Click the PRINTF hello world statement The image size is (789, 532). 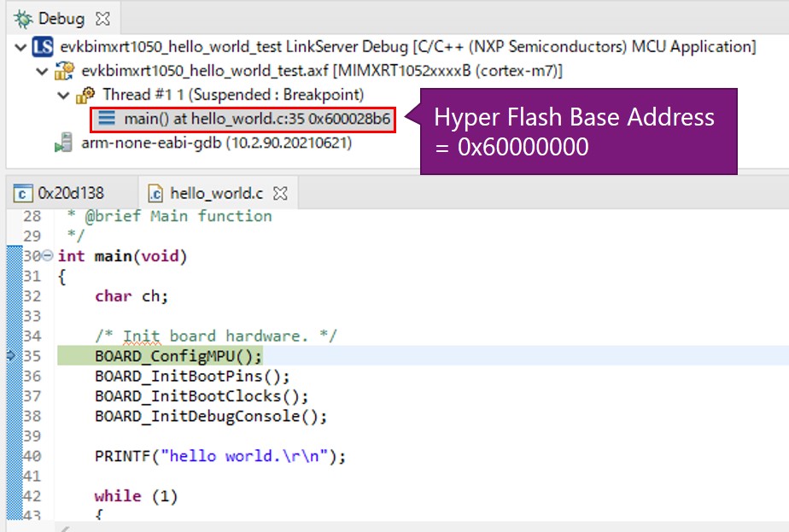click(x=220, y=456)
